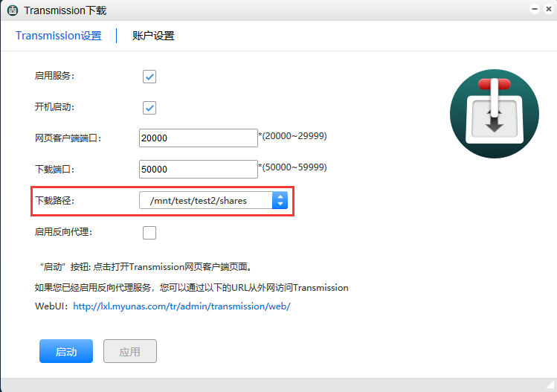The height and width of the screenshot is (392, 557).
Task: Click the window title Transmission下载
Action: tap(65, 10)
